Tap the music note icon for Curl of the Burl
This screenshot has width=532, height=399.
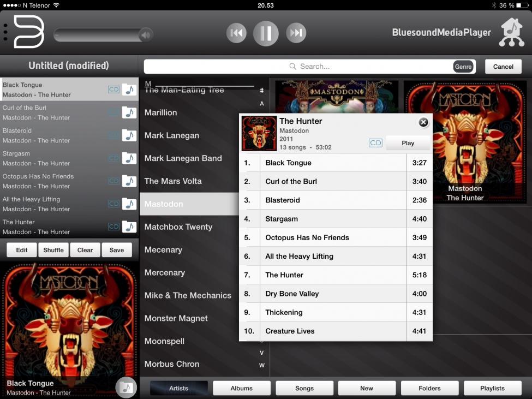click(129, 112)
